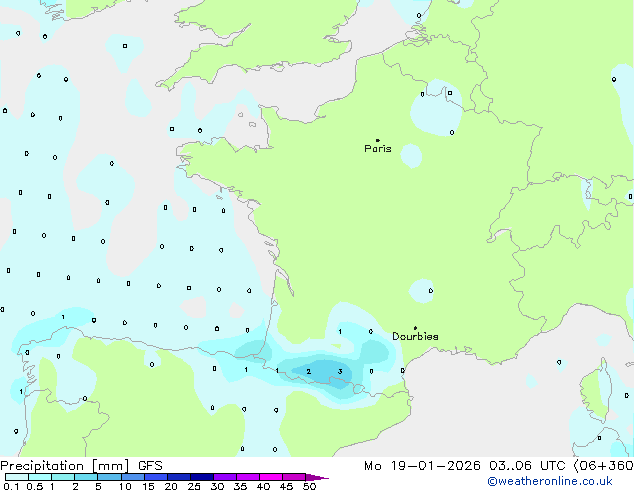Image resolution: width=634 pixels, height=490 pixels.
Task: Click the Dourbies city label
Action: [415, 336]
